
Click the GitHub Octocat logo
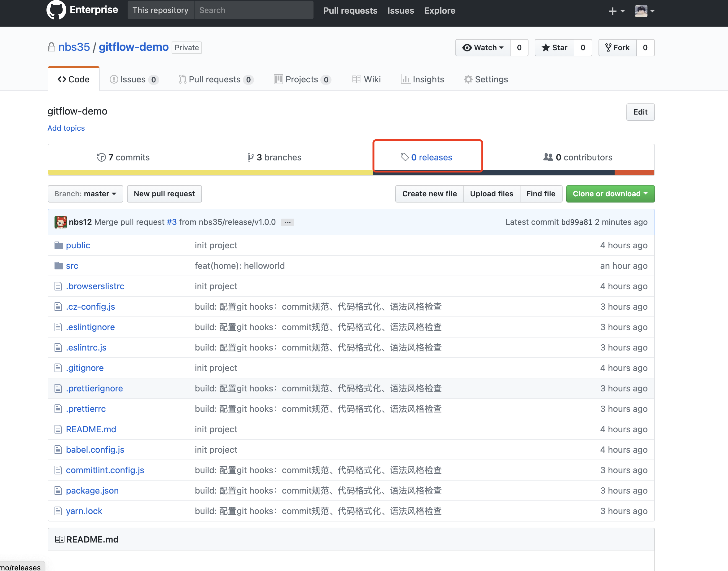tap(56, 10)
